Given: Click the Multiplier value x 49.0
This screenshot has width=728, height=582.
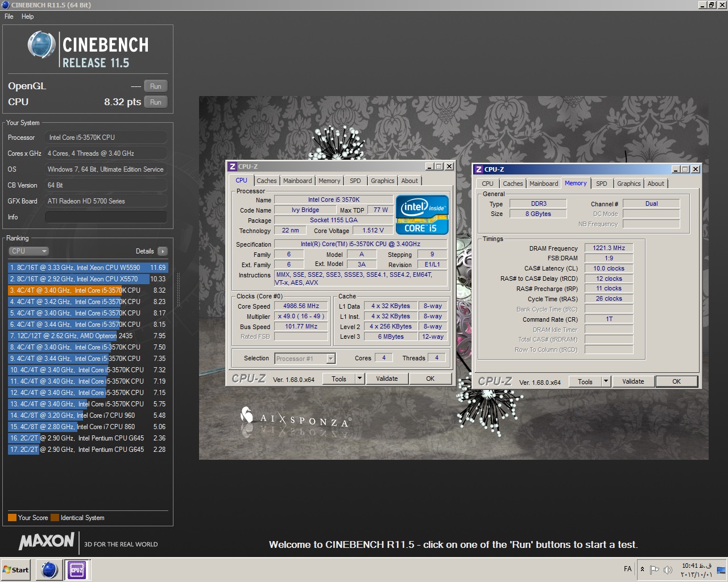Looking at the screenshot, I should [x=301, y=317].
